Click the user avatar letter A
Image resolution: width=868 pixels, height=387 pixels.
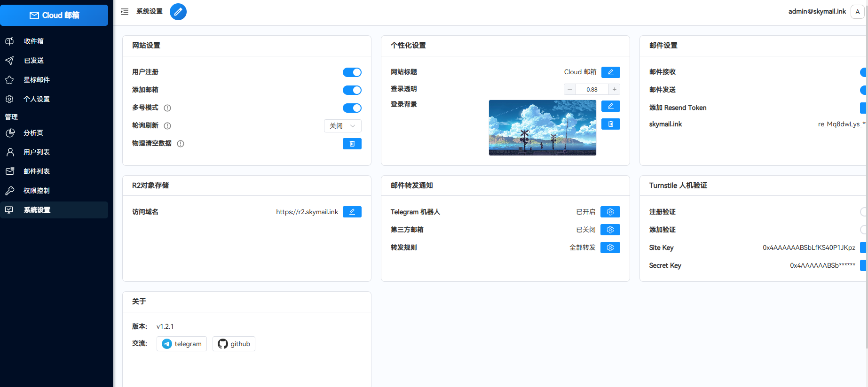click(x=858, y=12)
